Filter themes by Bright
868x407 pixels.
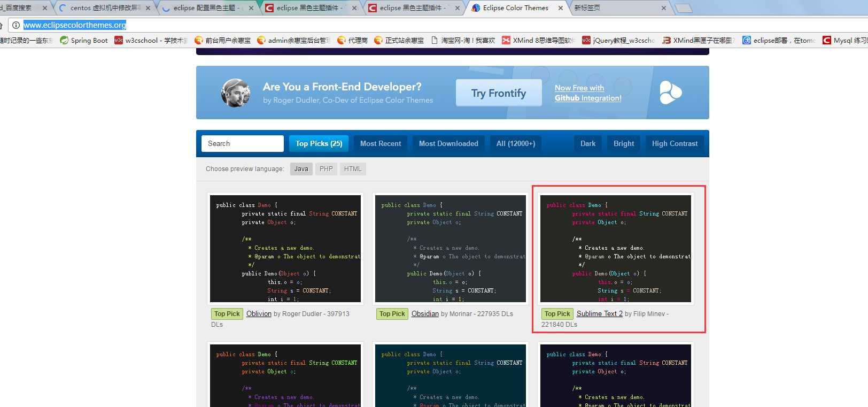pyautogui.click(x=624, y=143)
